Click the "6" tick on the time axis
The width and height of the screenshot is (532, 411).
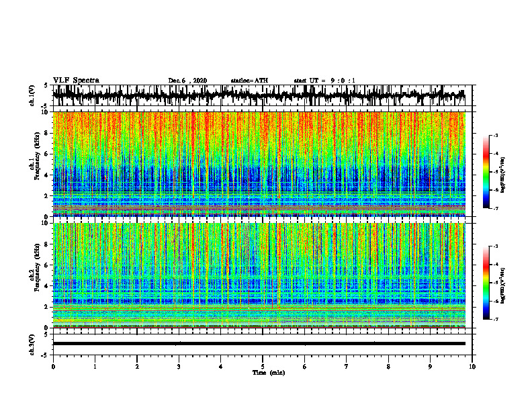click(x=305, y=367)
